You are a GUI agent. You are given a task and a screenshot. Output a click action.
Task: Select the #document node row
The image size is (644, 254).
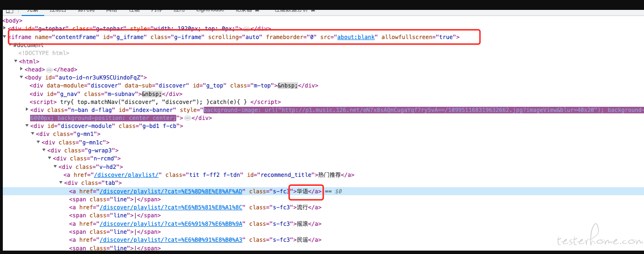pos(29,45)
